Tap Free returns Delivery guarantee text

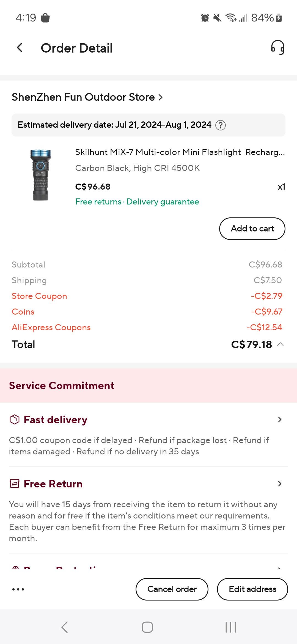coord(137,202)
